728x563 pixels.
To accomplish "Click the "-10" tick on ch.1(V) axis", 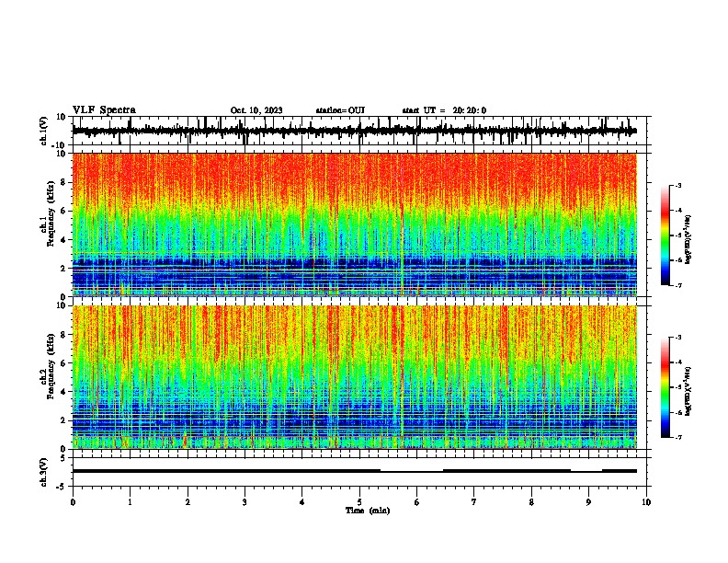I will 60,146.
